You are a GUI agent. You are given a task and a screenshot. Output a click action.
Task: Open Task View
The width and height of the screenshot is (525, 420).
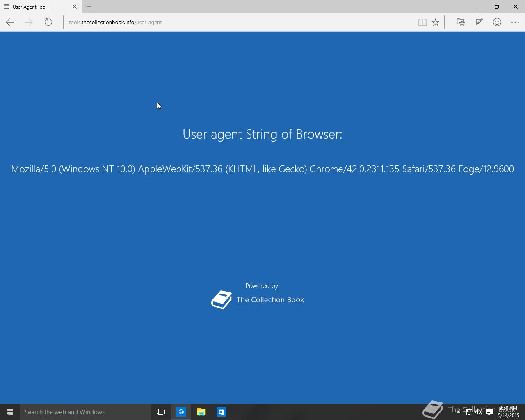pos(161,412)
